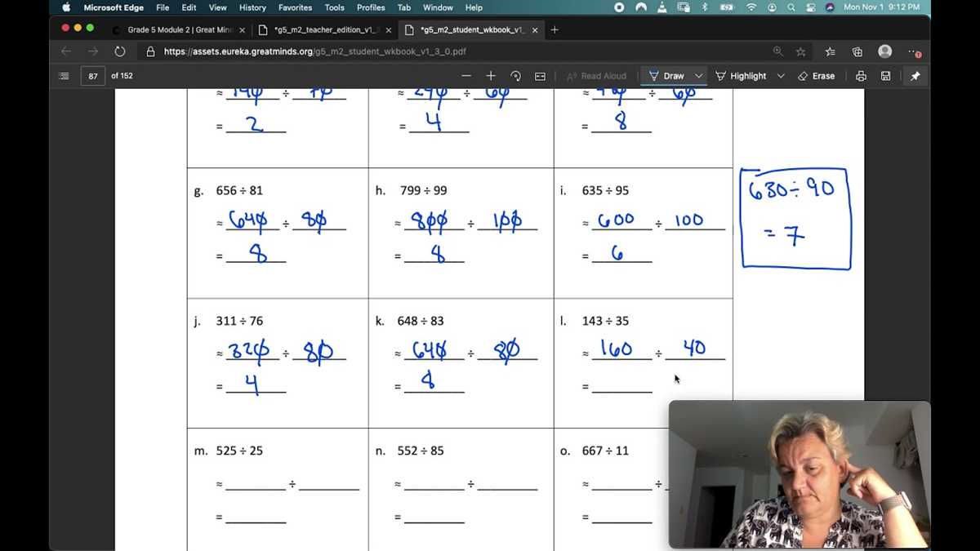The width and height of the screenshot is (980, 551).
Task: Close the Grade 5 Module 2 tab
Action: coord(242,30)
